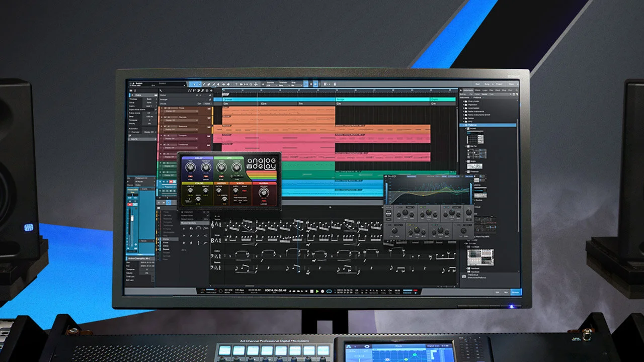Toggle the Locked button under Dry/Wet
The image size is (644, 362).
264,201
